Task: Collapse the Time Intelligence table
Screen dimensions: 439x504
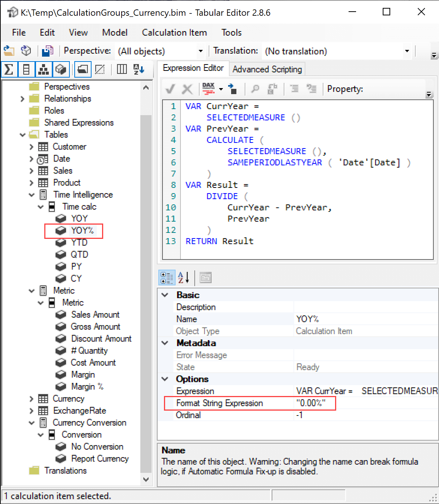Action: point(32,195)
